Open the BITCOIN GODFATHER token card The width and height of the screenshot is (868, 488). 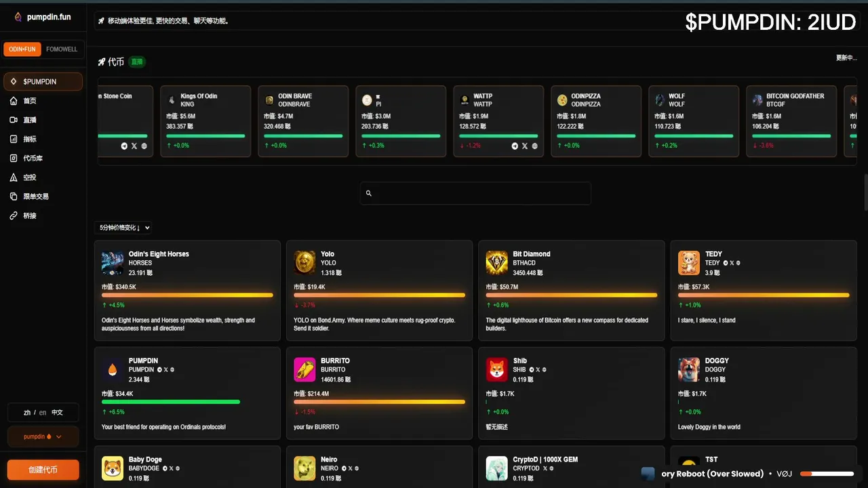pyautogui.click(x=791, y=121)
